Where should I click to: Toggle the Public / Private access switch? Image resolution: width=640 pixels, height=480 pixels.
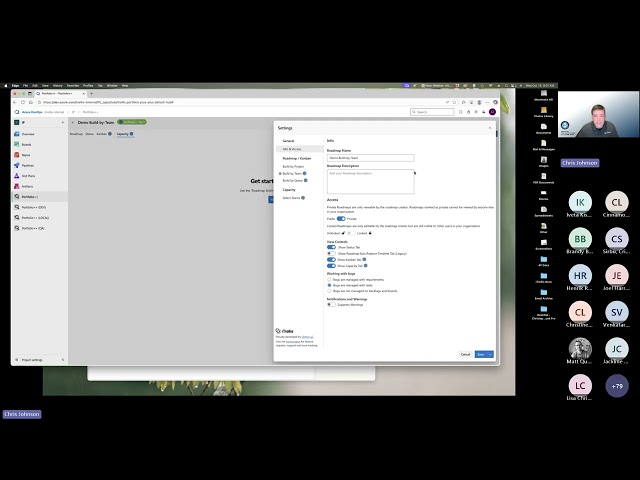(x=341, y=219)
